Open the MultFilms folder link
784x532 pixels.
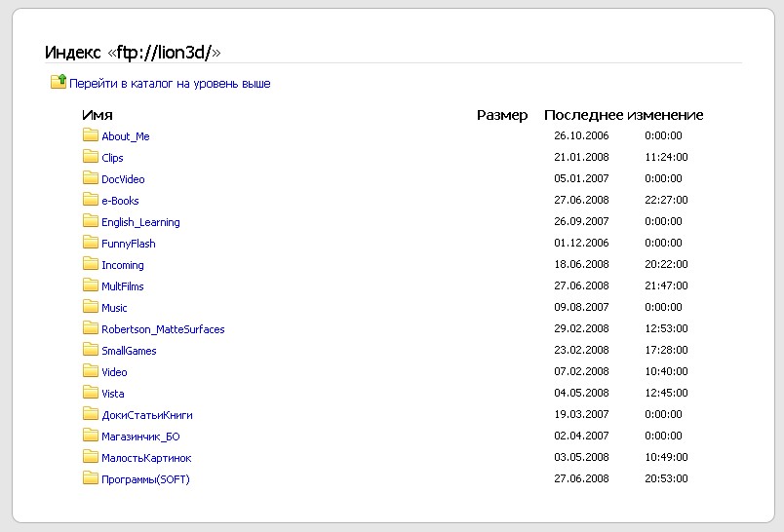coord(123,286)
